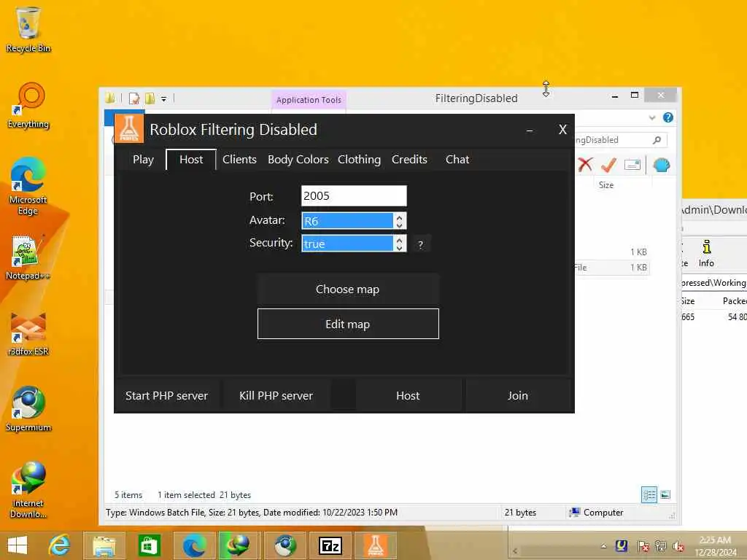
Task: Click the Info icon in the 7-Zip window
Action: point(706,253)
